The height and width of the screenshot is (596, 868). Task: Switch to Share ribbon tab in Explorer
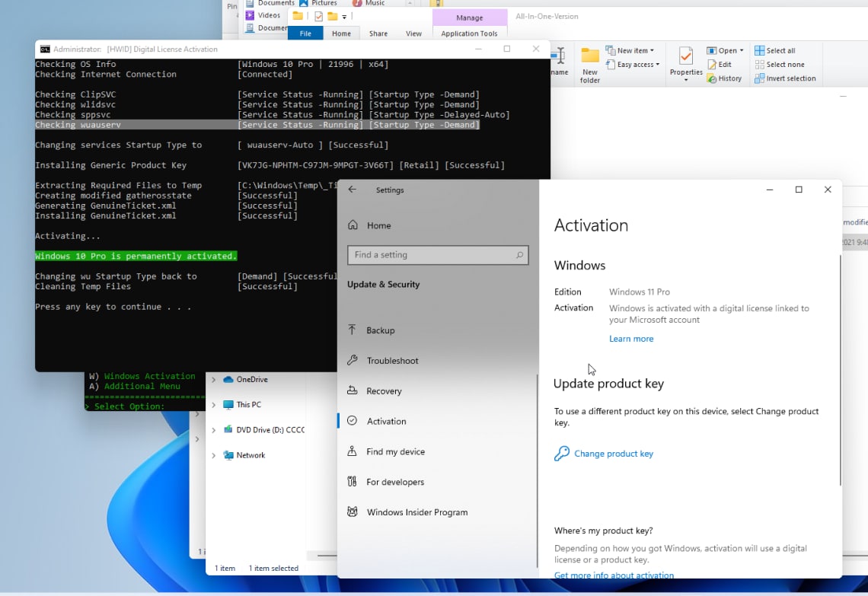[378, 33]
